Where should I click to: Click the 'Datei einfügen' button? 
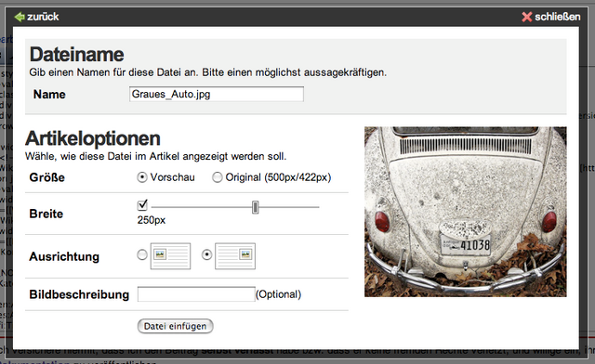click(x=176, y=326)
